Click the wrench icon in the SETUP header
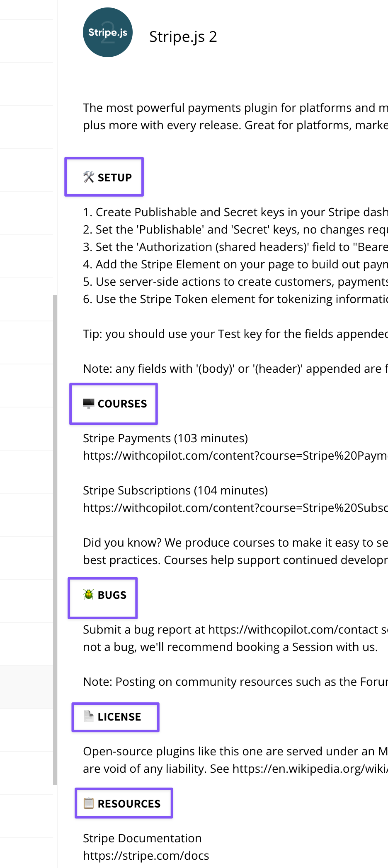The height and width of the screenshot is (868, 388). coord(88,177)
